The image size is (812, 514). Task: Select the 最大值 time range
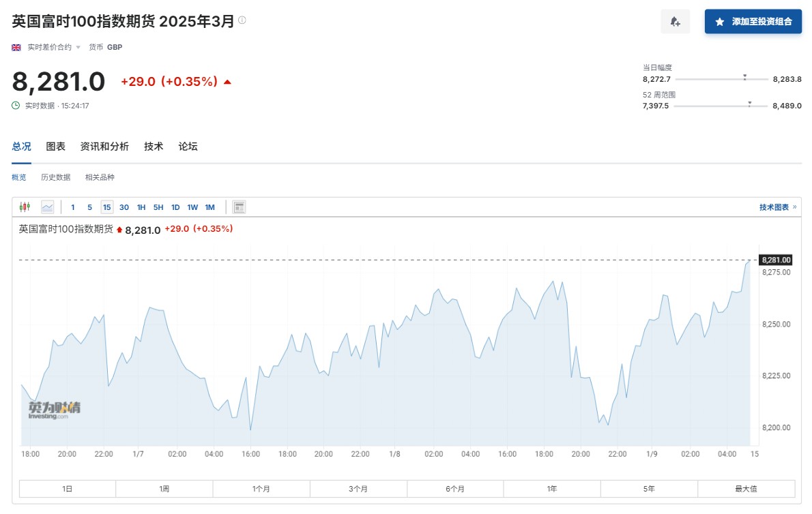[746, 489]
